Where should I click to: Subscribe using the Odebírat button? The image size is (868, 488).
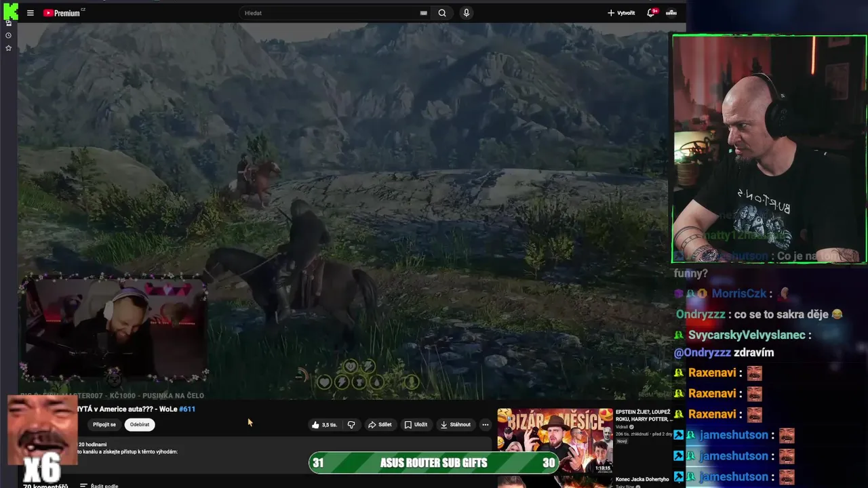[140, 425]
